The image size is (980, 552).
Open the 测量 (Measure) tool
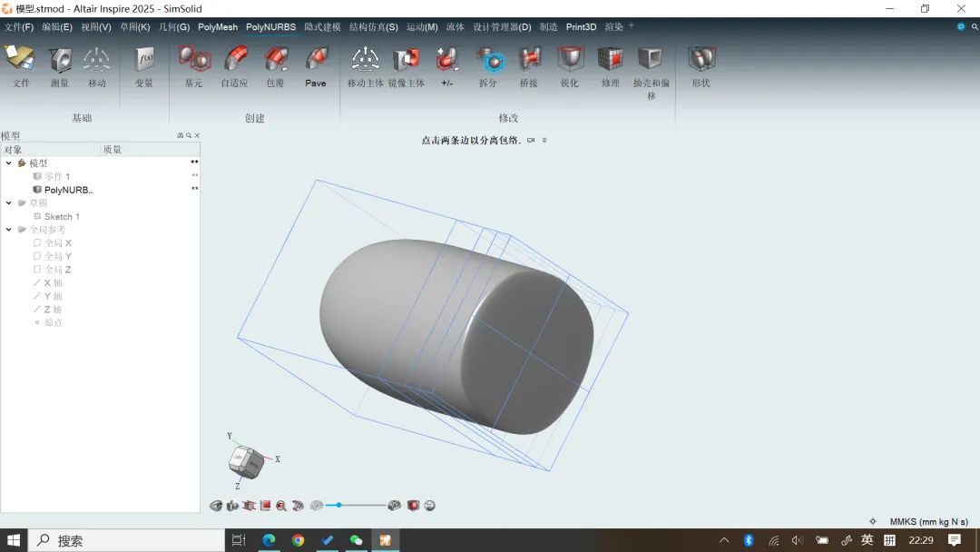(60, 61)
